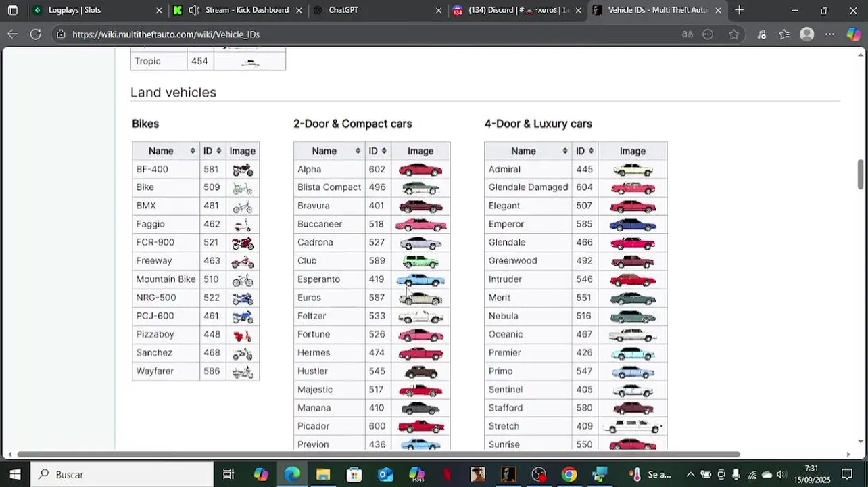Open the browser profile avatar

pos(806,34)
